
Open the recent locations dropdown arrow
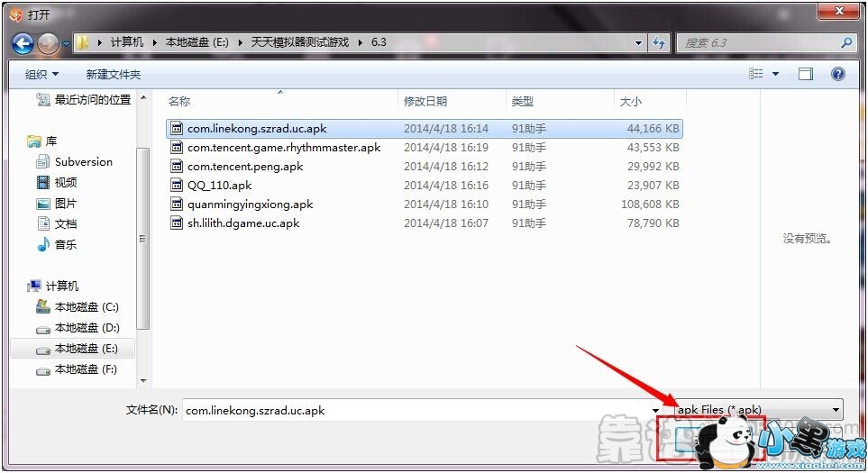point(66,43)
